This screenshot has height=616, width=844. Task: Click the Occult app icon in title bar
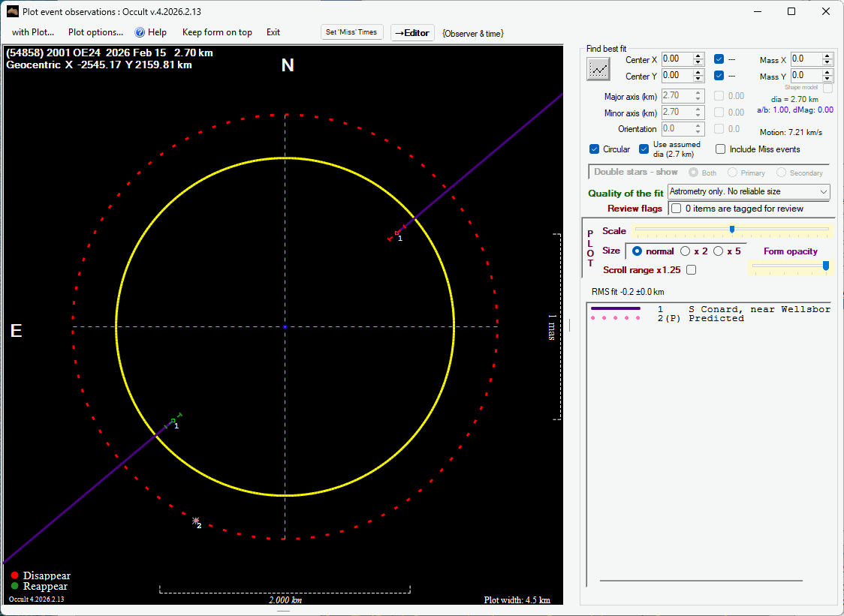(12, 12)
